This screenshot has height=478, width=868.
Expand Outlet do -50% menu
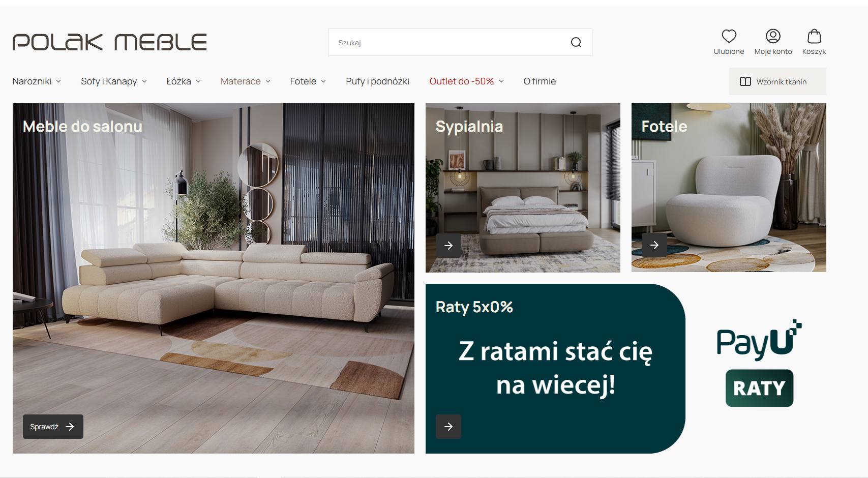pos(466,81)
